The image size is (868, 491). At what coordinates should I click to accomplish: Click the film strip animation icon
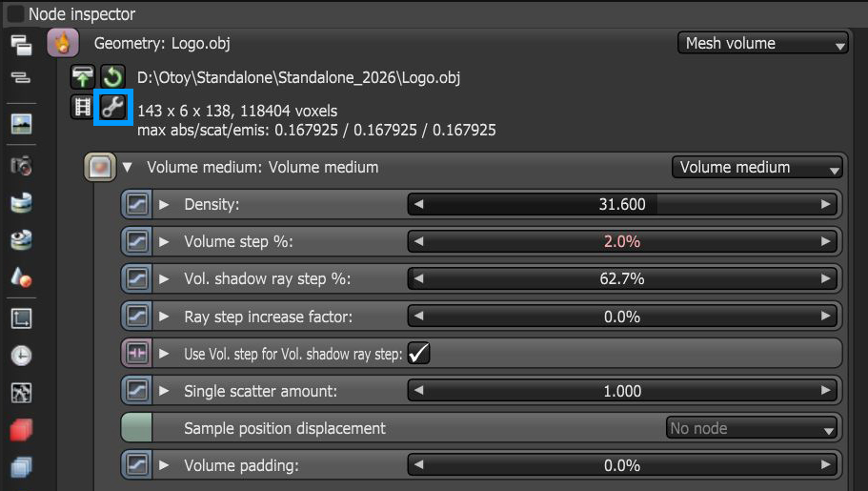click(x=84, y=108)
